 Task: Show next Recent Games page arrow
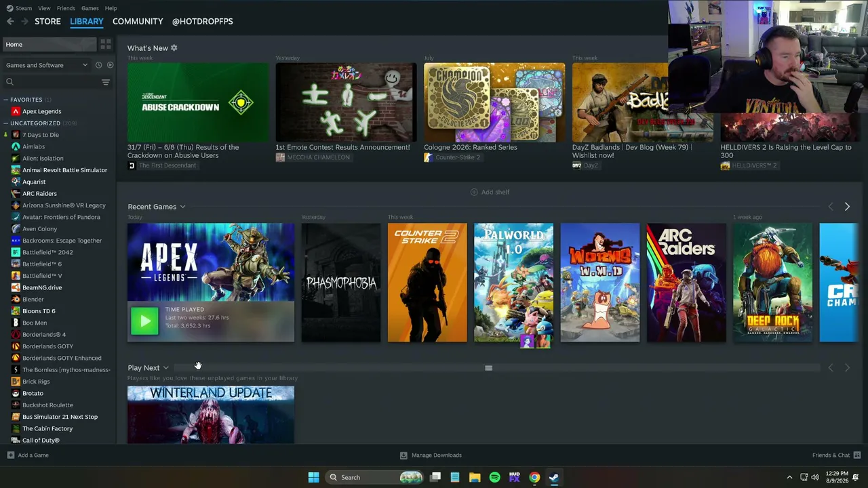pyautogui.click(x=847, y=207)
